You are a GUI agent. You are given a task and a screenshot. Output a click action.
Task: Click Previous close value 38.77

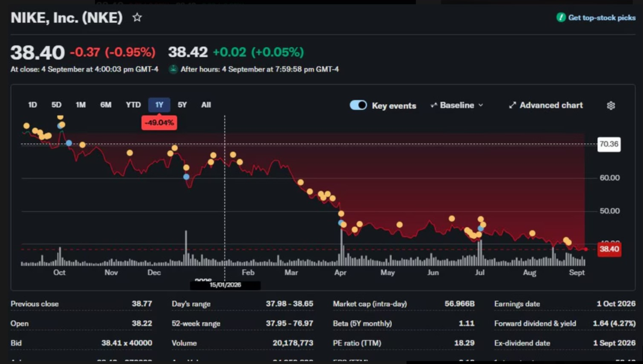pyautogui.click(x=142, y=304)
